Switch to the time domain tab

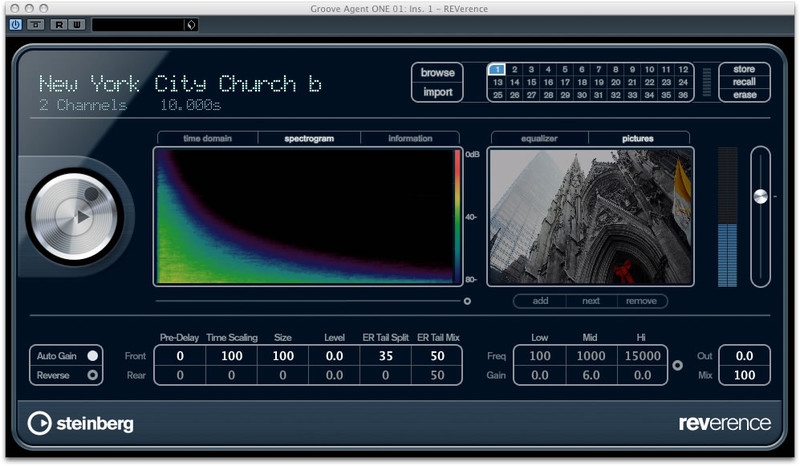point(207,138)
